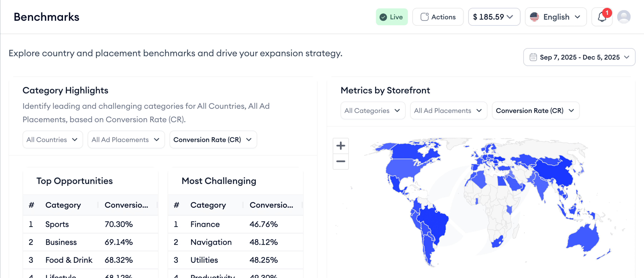Screen dimensions: 644x278
Task: Open All Categories dropdown in Metrics by Storefront
Action: [373, 111]
